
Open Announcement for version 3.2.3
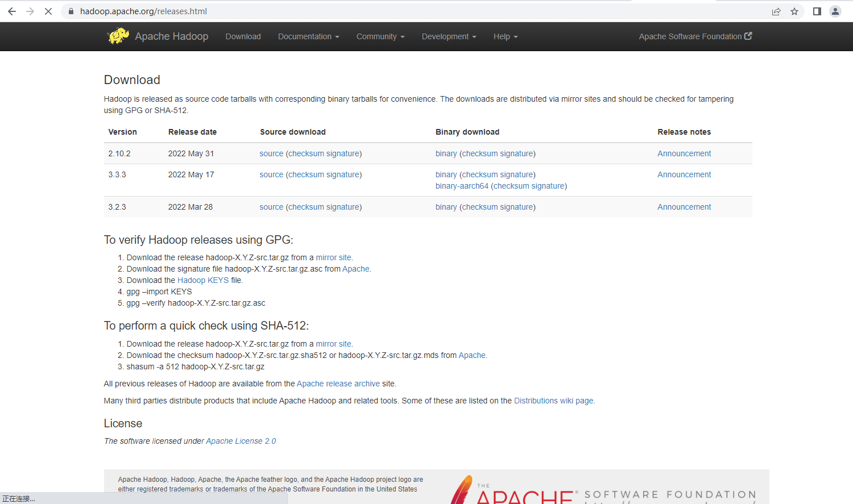pos(684,207)
